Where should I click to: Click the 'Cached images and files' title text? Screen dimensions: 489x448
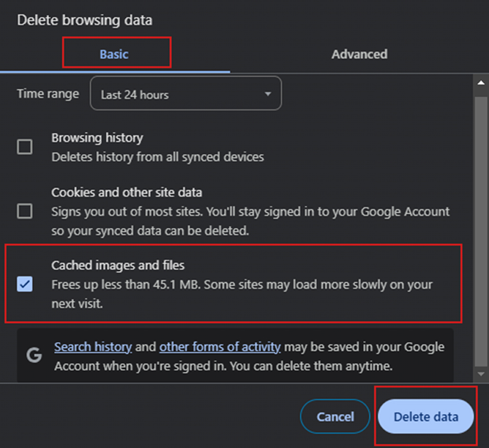click(x=118, y=265)
